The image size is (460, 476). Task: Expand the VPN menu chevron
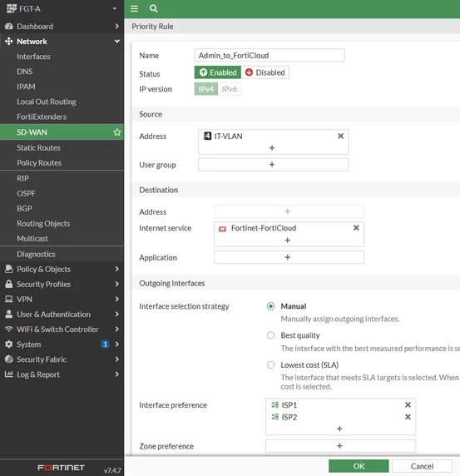pos(116,299)
